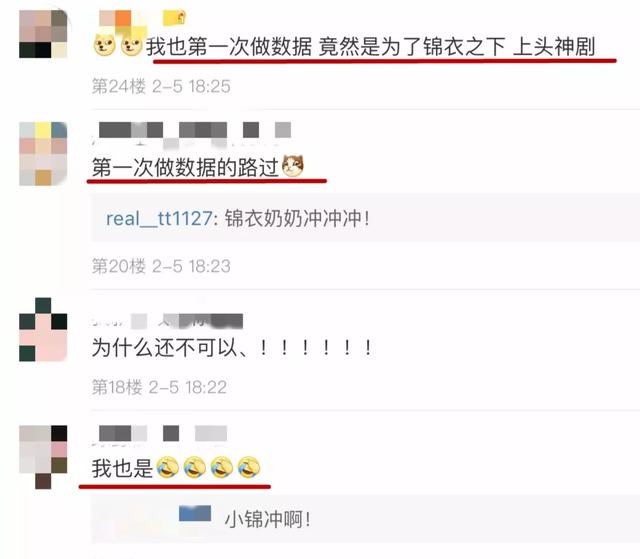Click the timestamp 第20楼 2-5 18:23
The width and height of the screenshot is (640, 559).
tap(161, 266)
